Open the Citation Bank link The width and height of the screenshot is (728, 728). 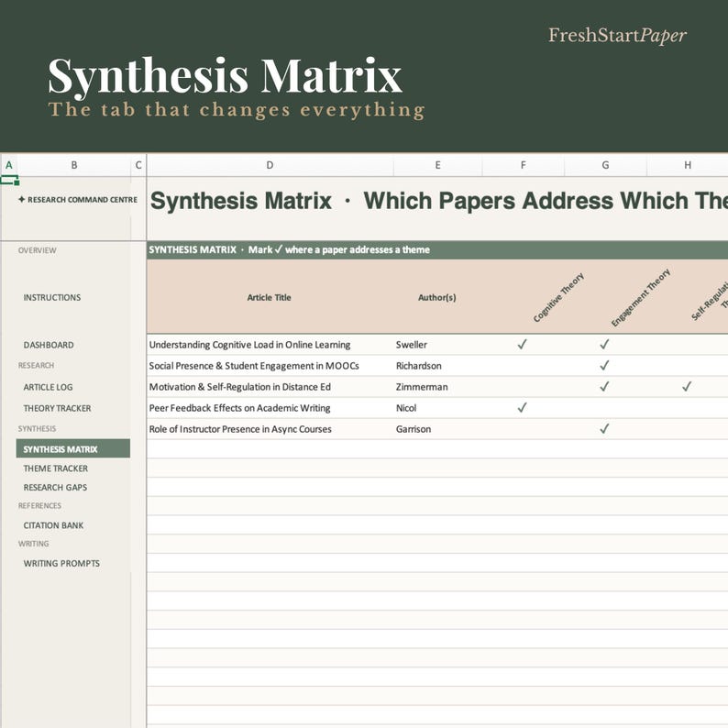click(53, 525)
